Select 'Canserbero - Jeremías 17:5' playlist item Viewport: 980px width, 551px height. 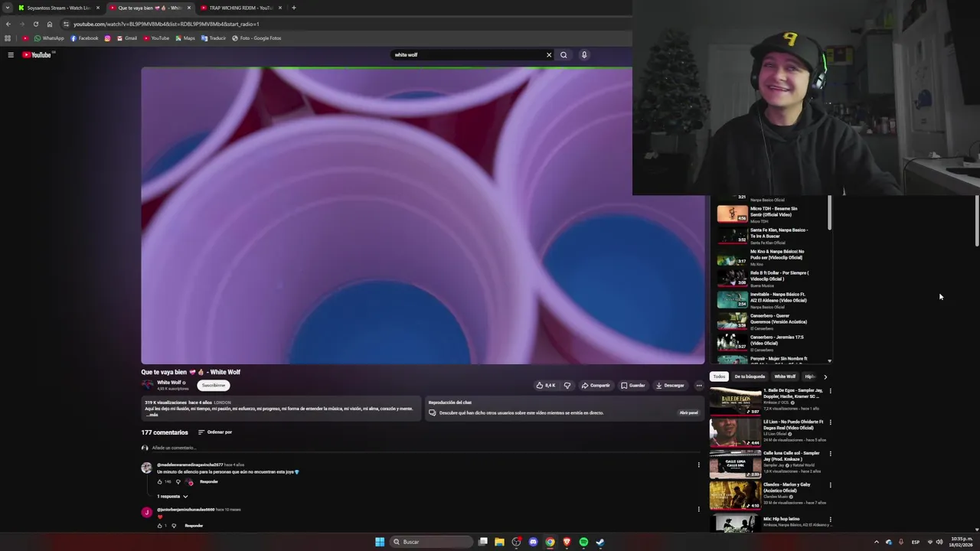772,343
